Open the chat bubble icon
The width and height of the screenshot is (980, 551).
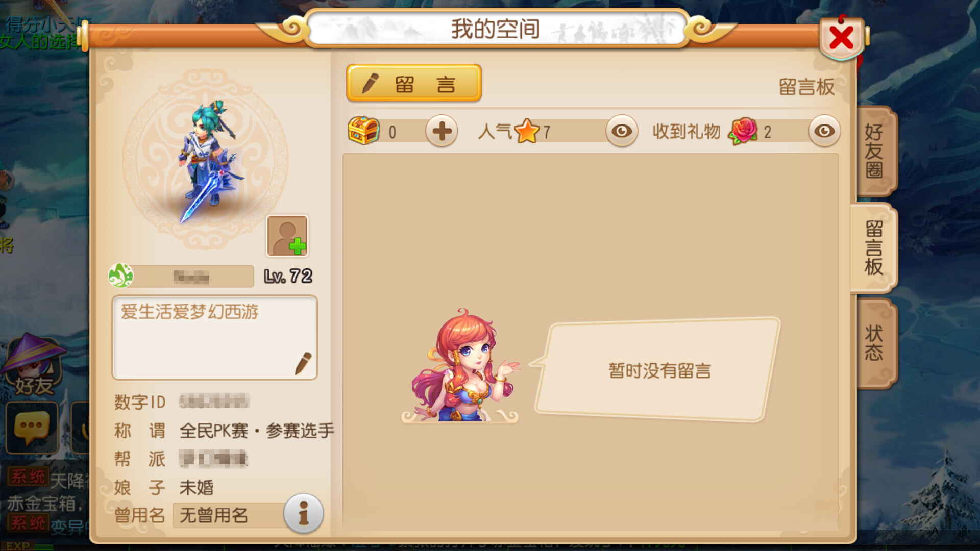pyautogui.click(x=32, y=428)
